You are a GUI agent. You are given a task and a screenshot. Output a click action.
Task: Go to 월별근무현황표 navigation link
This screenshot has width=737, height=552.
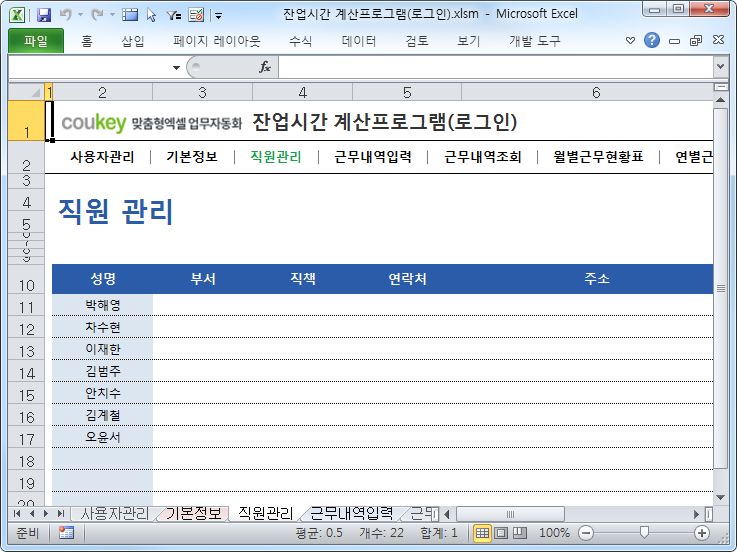(x=598, y=157)
